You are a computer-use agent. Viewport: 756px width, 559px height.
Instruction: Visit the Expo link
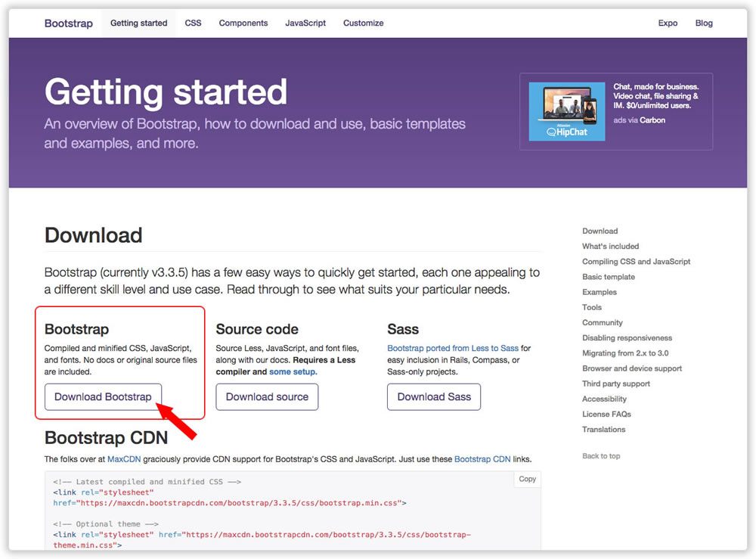[668, 23]
